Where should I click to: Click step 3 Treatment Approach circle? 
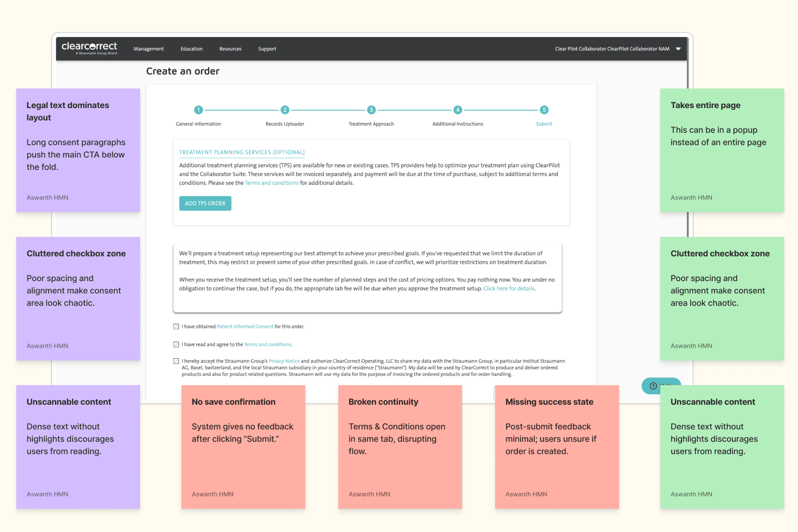pos(371,110)
